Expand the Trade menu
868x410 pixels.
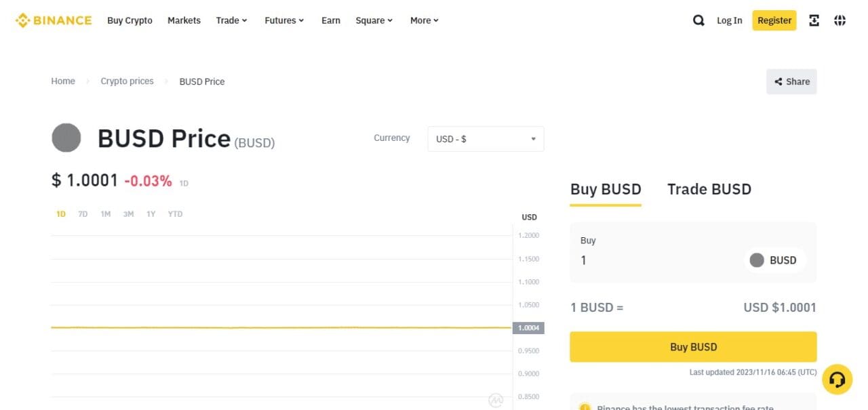pyautogui.click(x=231, y=20)
